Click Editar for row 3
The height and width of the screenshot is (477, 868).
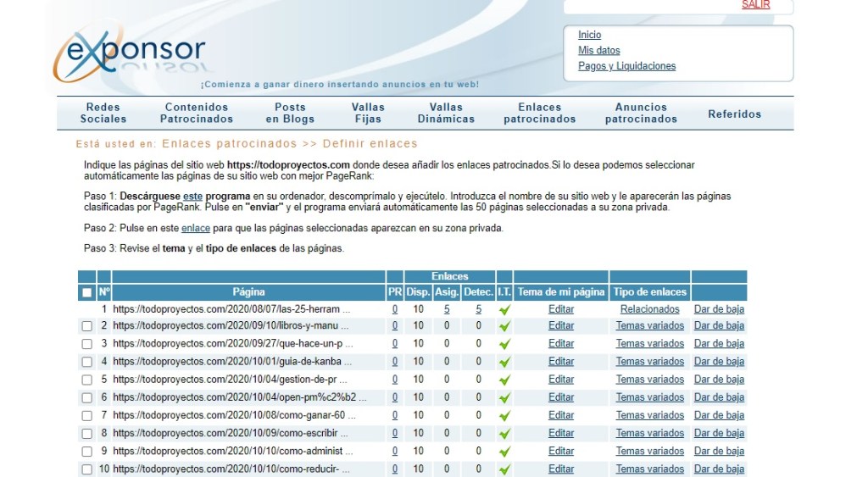pyautogui.click(x=561, y=344)
